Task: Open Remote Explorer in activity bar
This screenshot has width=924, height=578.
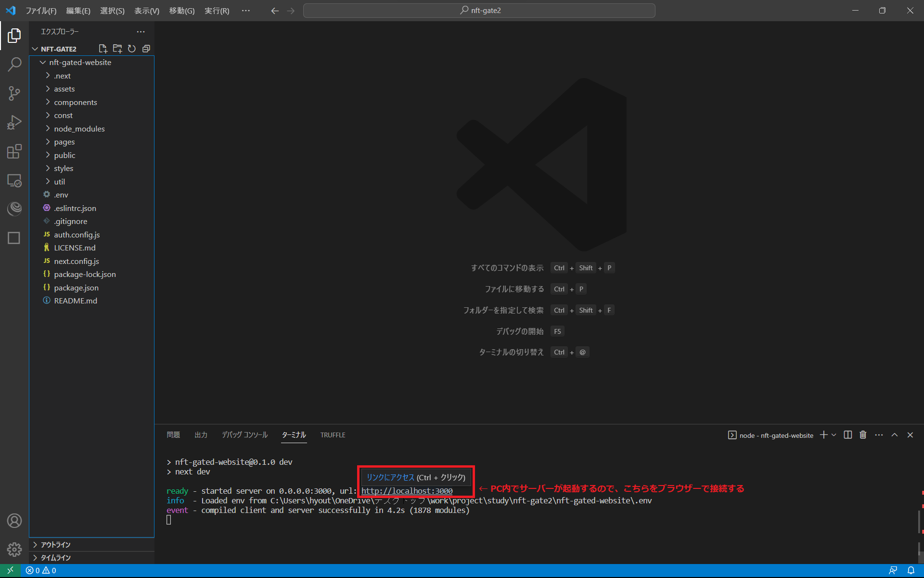Action: pos(14,181)
